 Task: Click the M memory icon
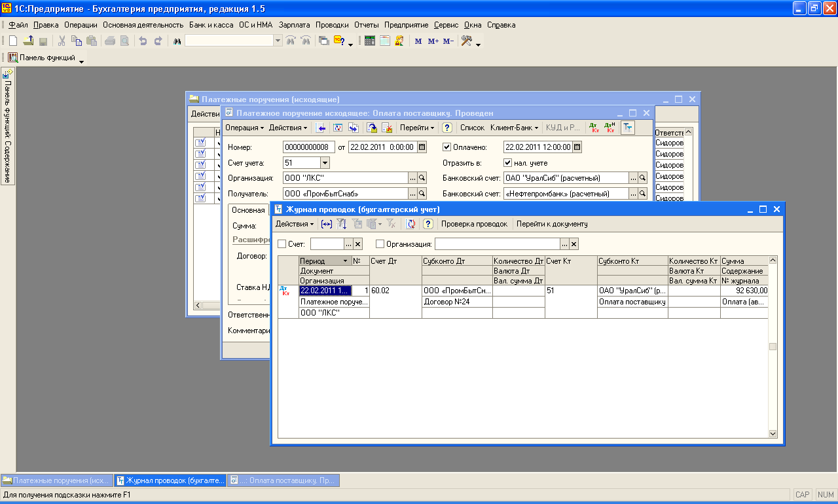point(418,41)
